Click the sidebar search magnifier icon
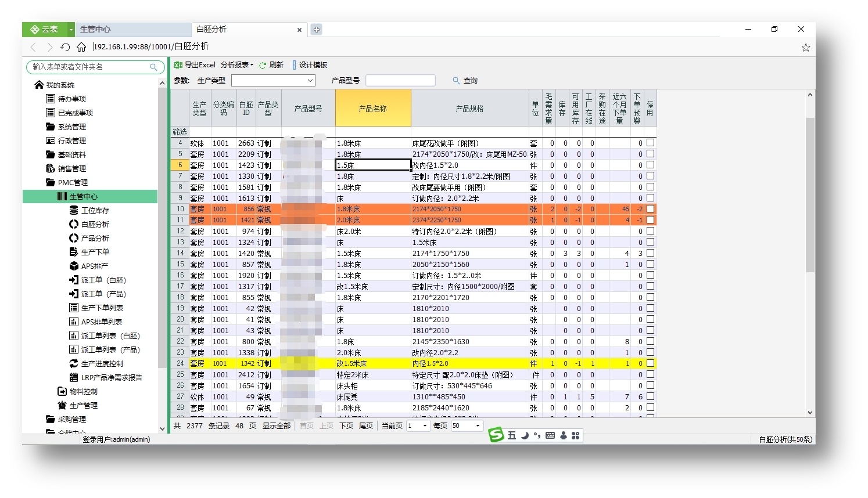This screenshot has height=498, width=868. pyautogui.click(x=153, y=67)
